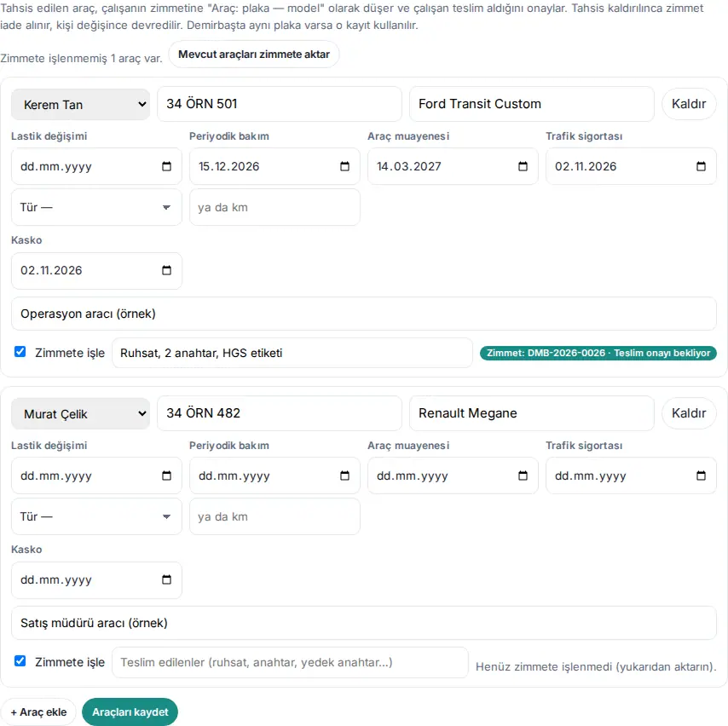Open the Murat Çelik employee dropdown
This screenshot has height=726, width=728.
point(80,413)
